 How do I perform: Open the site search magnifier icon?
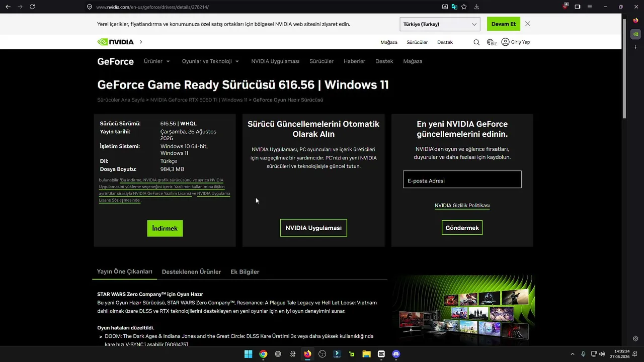point(476,42)
